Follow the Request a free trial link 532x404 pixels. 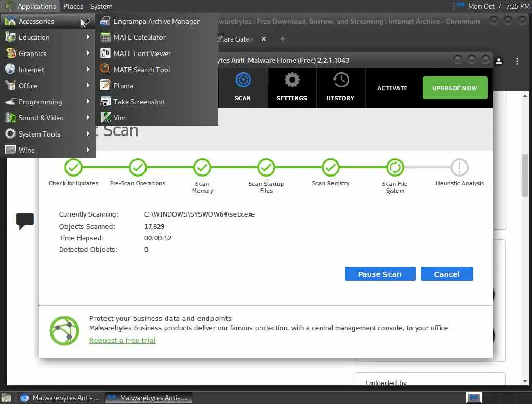[123, 340]
